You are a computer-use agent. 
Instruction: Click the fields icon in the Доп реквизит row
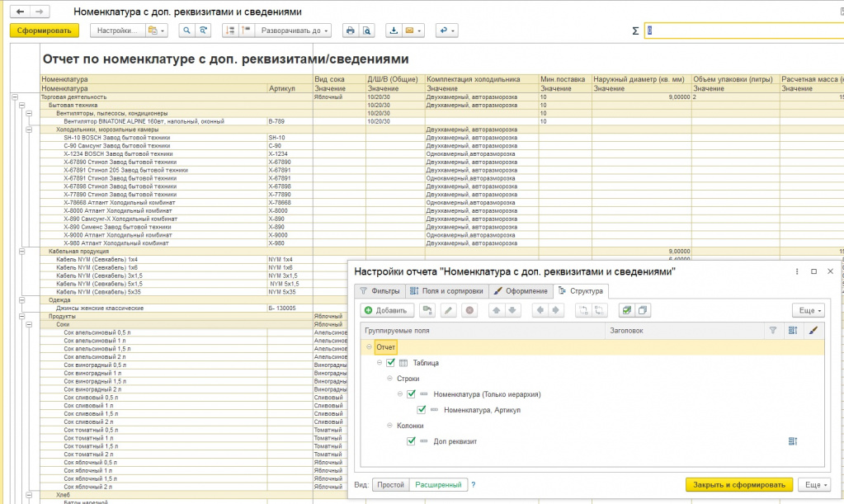[793, 441]
